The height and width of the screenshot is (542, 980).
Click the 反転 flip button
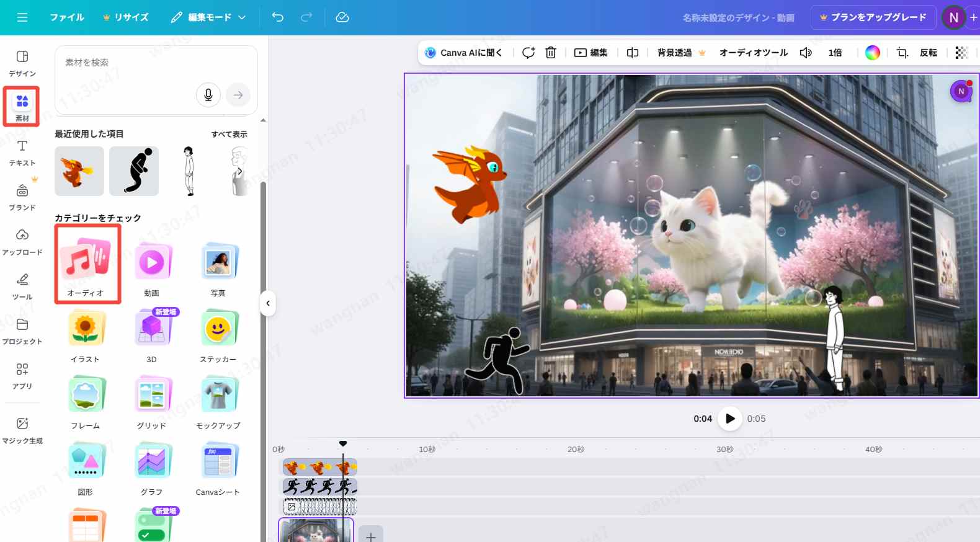(x=929, y=53)
